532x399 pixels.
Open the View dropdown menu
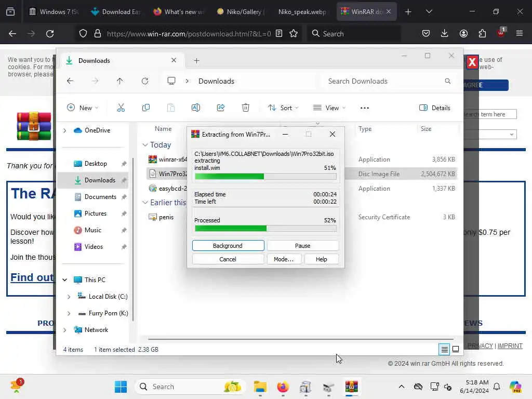pos(329,108)
